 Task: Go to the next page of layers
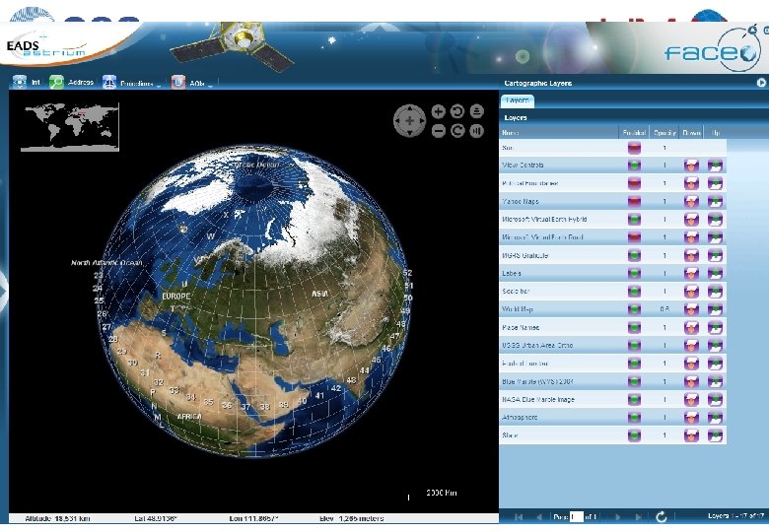pyautogui.click(x=617, y=517)
